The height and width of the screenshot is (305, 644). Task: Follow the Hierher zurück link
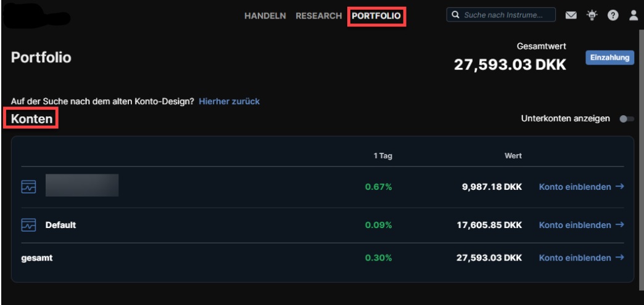229,101
